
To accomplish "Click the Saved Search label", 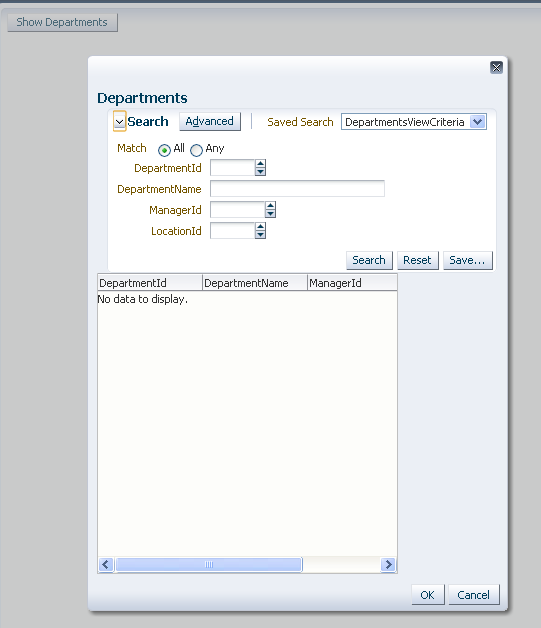I will pos(300,122).
